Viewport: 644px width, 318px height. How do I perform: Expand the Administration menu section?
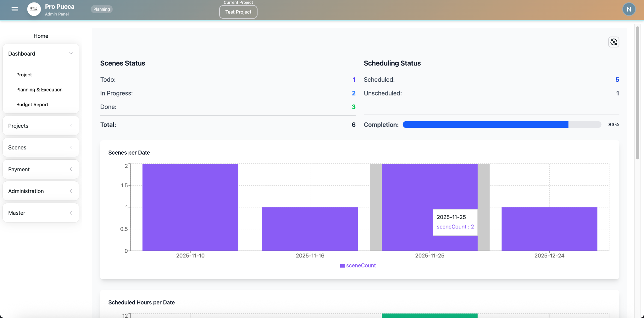[x=41, y=191]
